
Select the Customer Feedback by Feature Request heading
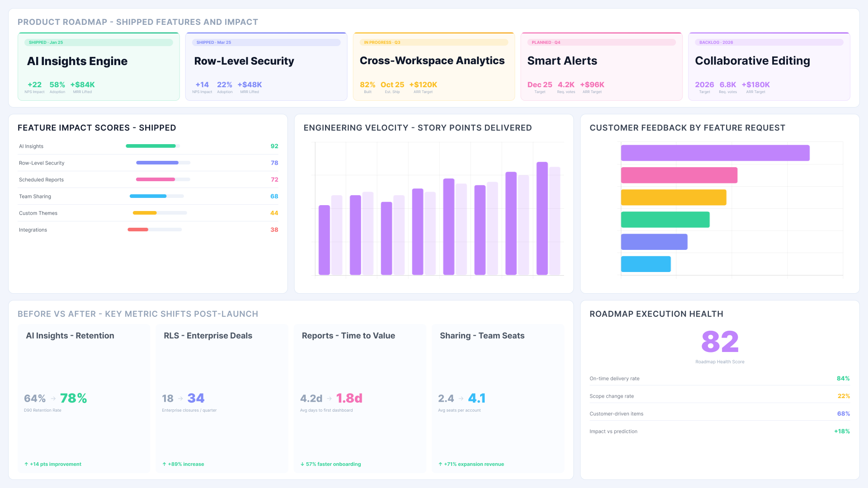click(687, 128)
